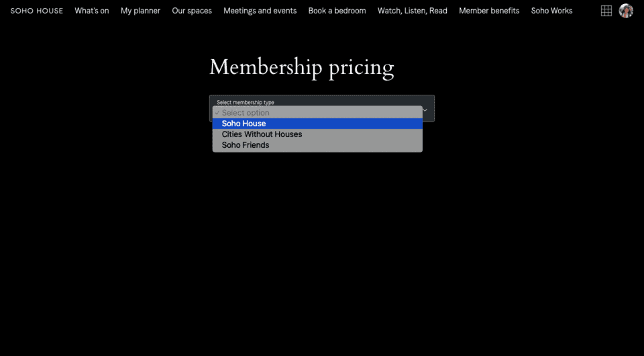
Task: Open the grid apps icon
Action: tap(606, 11)
